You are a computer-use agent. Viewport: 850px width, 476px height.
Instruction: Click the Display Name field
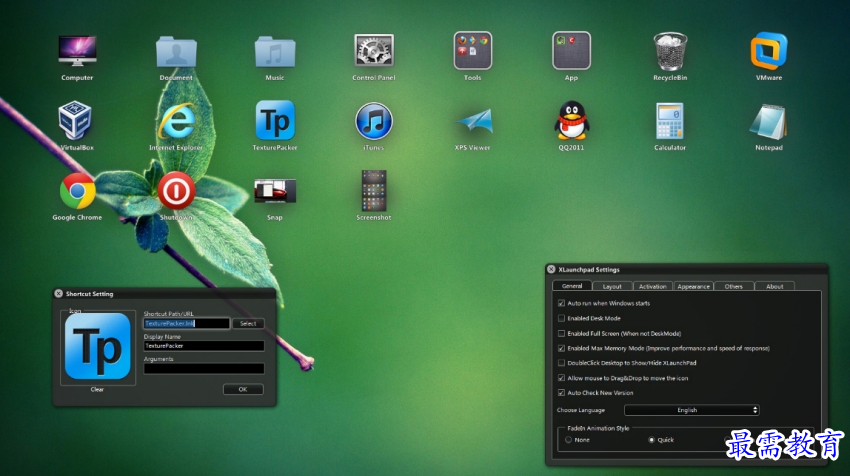coord(204,346)
